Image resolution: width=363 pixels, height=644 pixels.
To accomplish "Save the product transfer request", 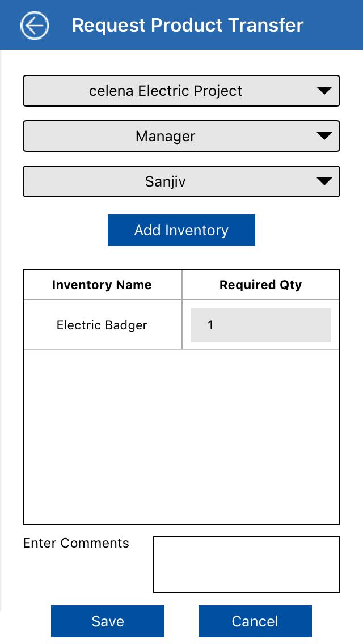I will 108,621.
